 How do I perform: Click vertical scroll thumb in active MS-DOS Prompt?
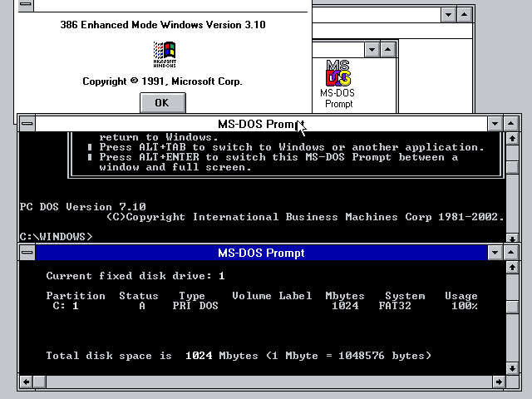pyautogui.click(x=512, y=307)
